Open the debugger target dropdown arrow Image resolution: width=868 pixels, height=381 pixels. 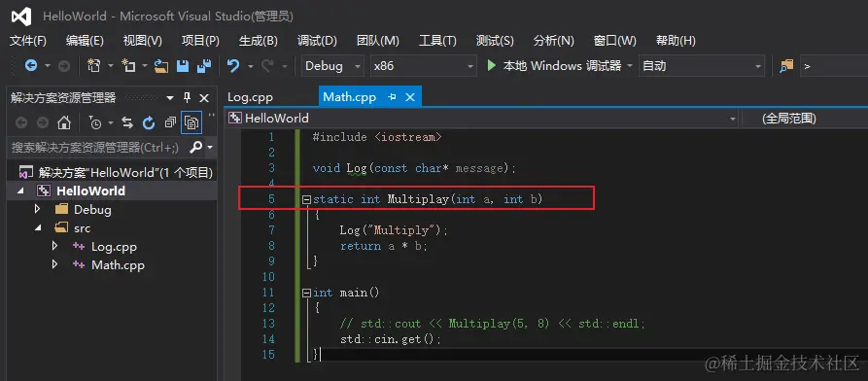tap(630, 66)
